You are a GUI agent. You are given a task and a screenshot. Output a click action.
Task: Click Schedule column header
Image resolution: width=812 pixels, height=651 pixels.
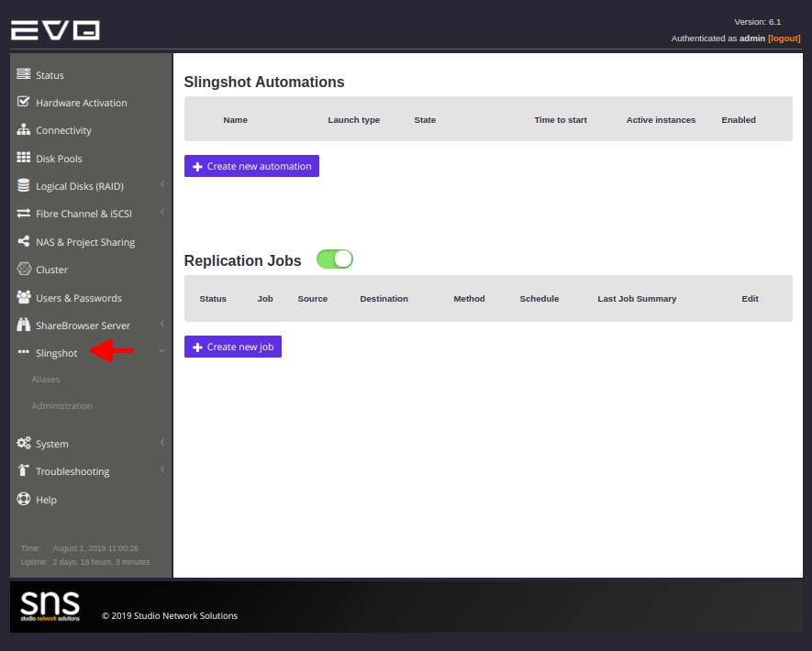coord(539,299)
